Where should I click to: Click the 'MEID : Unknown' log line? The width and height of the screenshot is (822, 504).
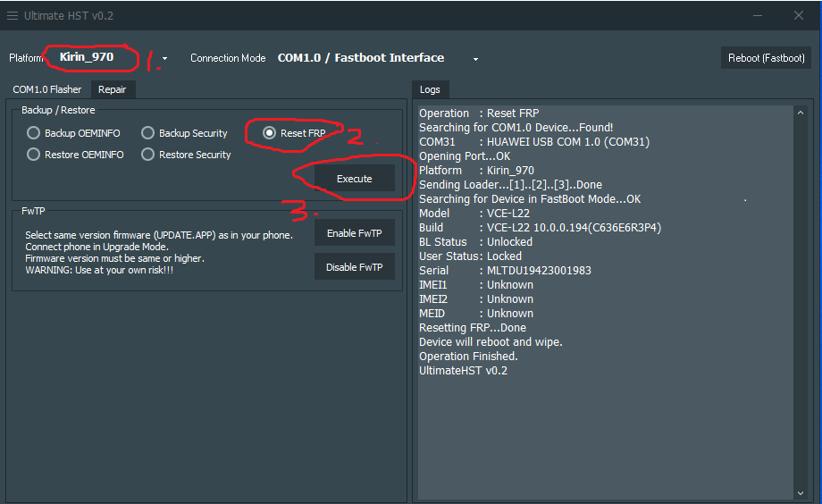point(476,314)
